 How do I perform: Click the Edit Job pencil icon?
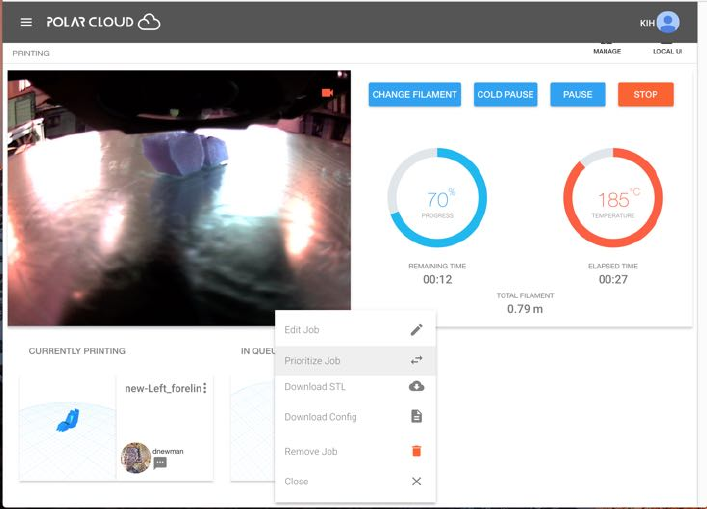(x=416, y=330)
